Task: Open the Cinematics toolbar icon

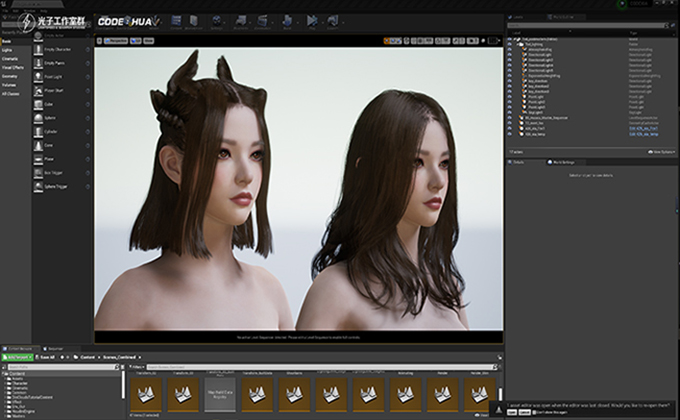Action: tap(262, 20)
